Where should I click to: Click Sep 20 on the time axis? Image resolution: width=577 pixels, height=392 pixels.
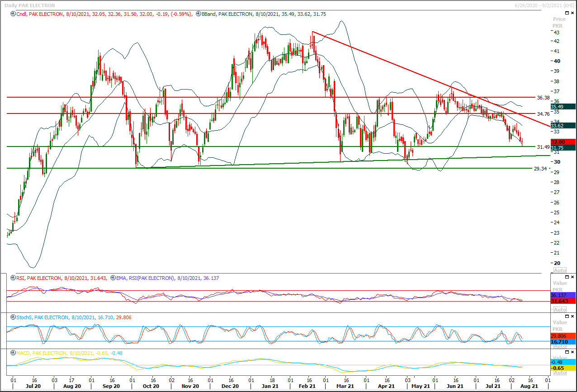111,387
